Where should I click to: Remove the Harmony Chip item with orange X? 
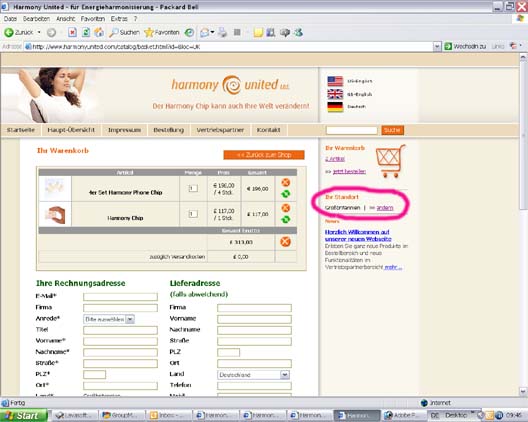(286, 208)
